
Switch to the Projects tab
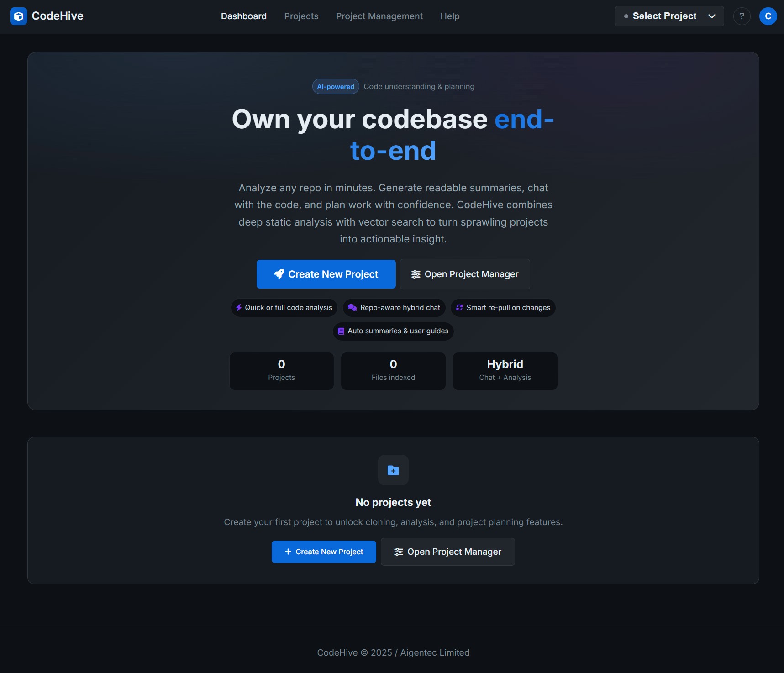301,16
